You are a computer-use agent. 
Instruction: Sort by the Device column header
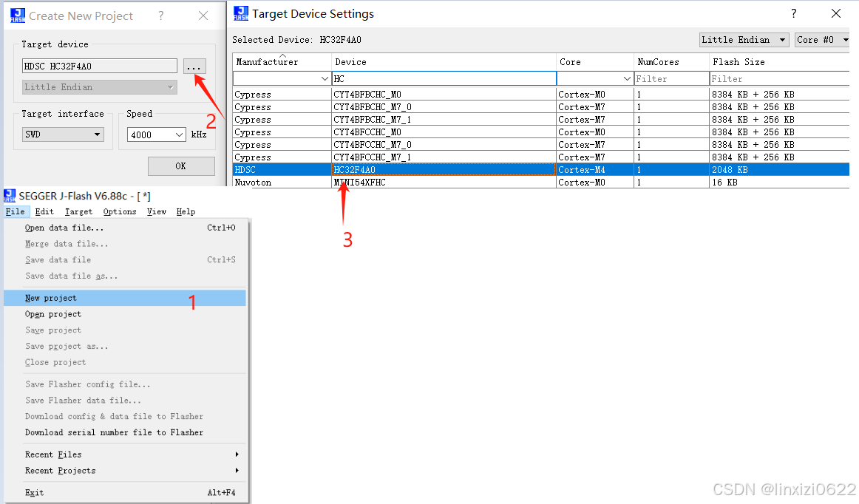(444, 62)
